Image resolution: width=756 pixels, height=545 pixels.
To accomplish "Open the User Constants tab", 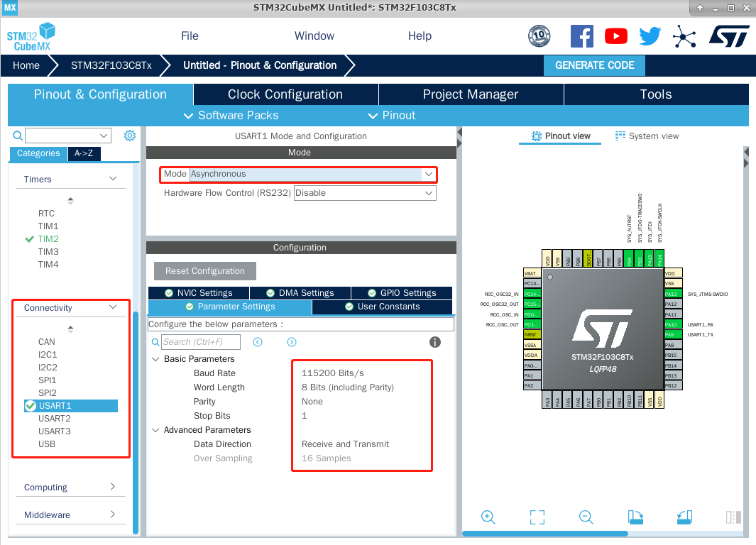I will 383,307.
